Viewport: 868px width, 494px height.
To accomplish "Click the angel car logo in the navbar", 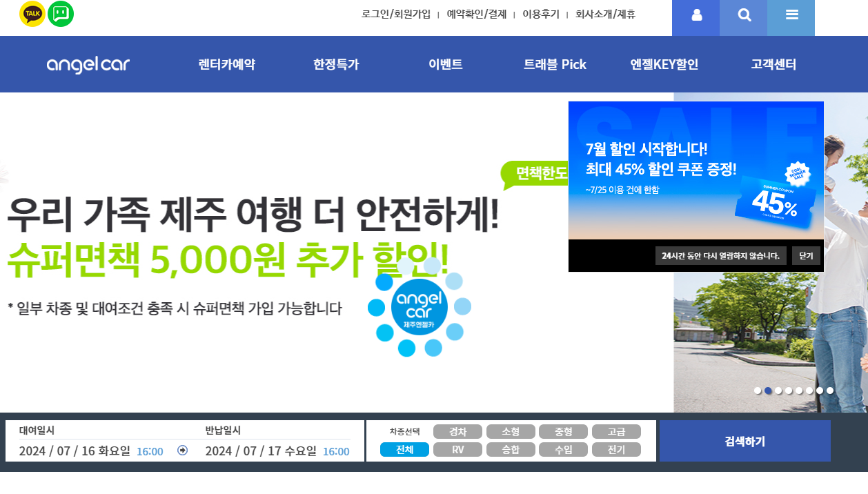I will tap(88, 63).
